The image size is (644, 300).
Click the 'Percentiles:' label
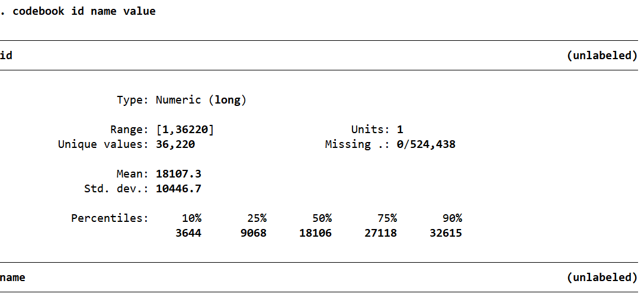click(110, 218)
